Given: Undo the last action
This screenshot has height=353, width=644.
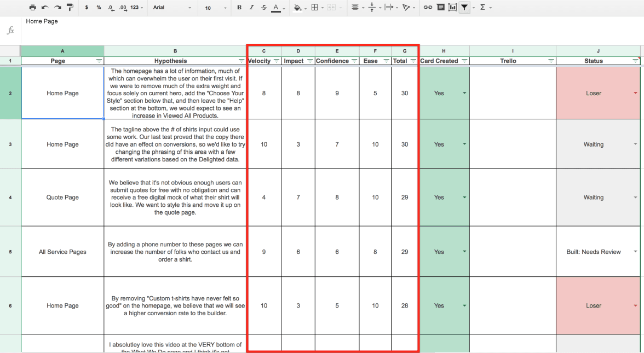Looking at the screenshot, I should (x=45, y=8).
